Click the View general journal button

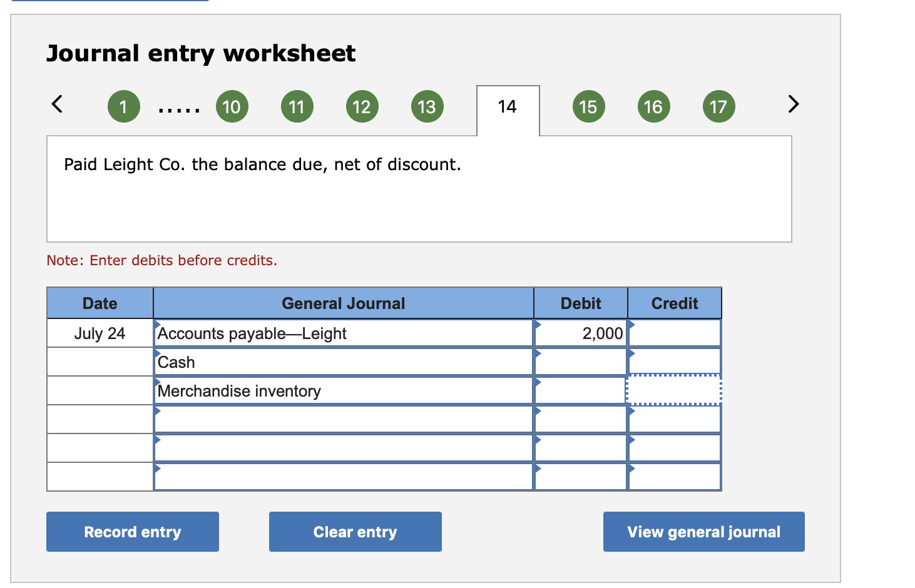click(703, 531)
